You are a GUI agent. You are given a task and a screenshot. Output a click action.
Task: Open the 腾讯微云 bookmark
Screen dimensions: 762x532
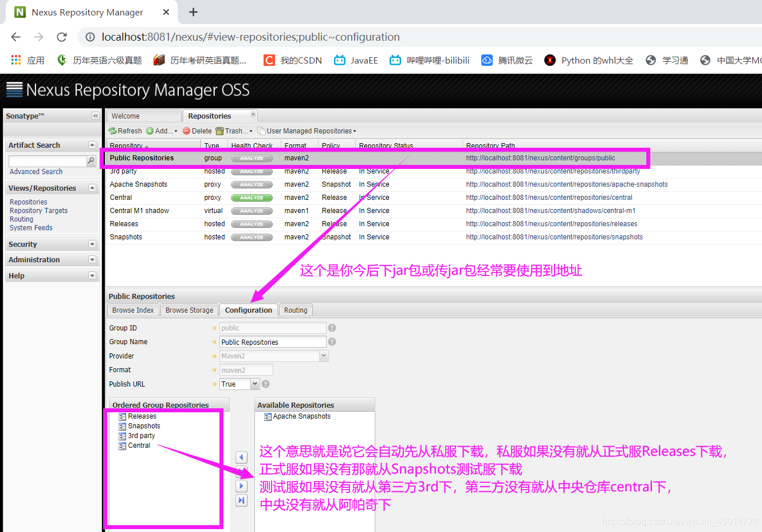[x=507, y=60]
